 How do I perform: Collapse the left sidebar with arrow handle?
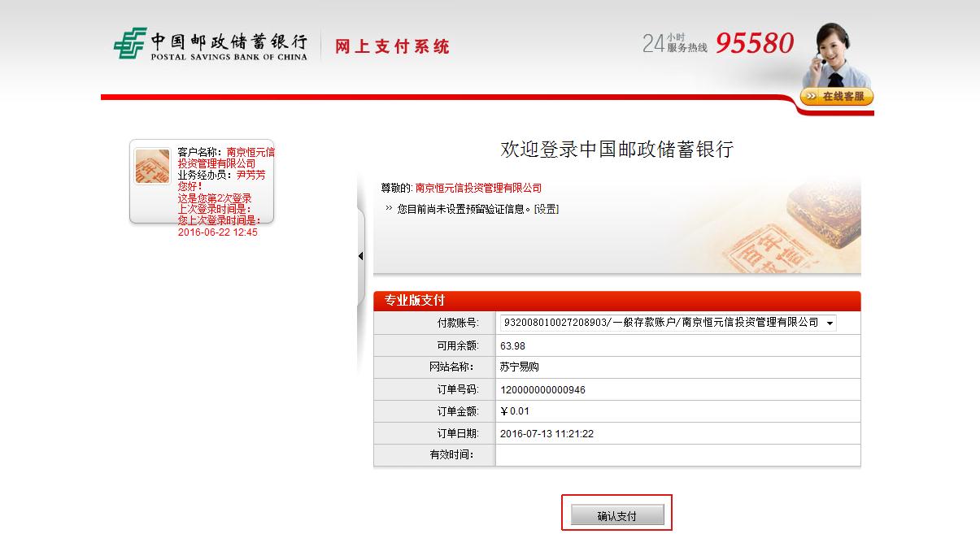pos(360,256)
